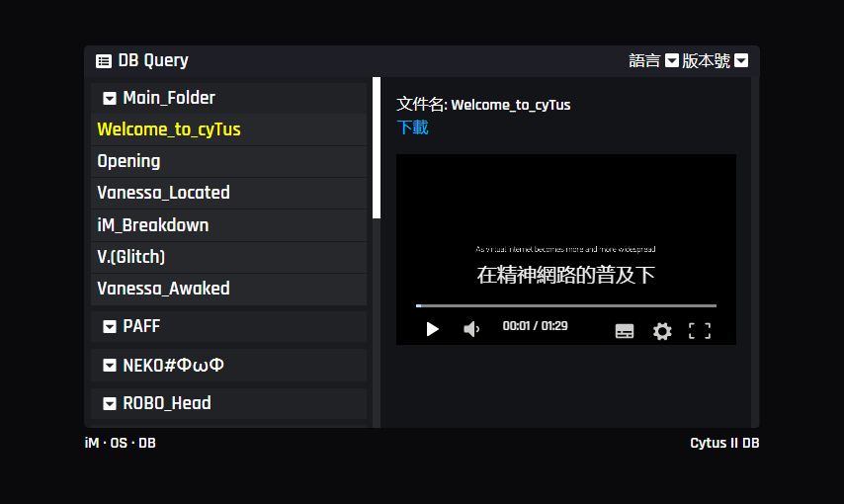
Task: Click the iM · OS · DB footer text
Action: [x=120, y=443]
